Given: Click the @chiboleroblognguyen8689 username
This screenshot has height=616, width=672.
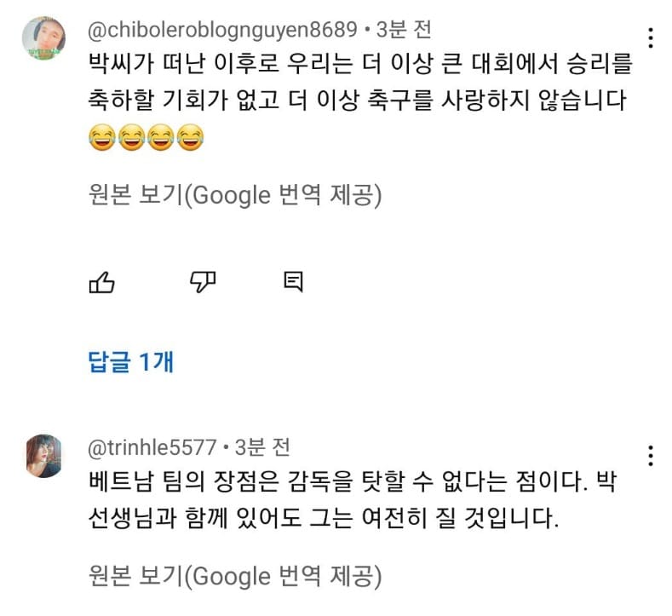Looking at the screenshot, I should (x=222, y=30).
